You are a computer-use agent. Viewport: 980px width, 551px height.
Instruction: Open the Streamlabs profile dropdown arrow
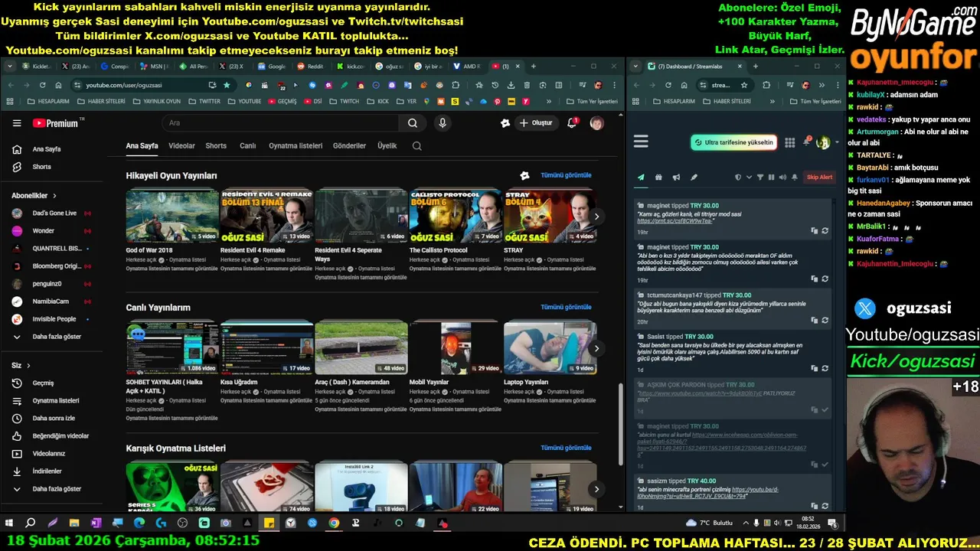(x=837, y=142)
